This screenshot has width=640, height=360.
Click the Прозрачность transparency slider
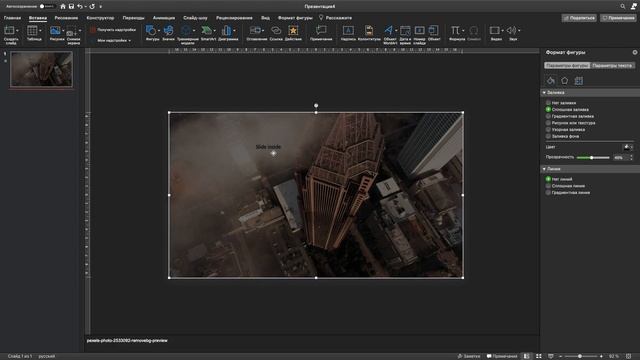click(x=593, y=158)
